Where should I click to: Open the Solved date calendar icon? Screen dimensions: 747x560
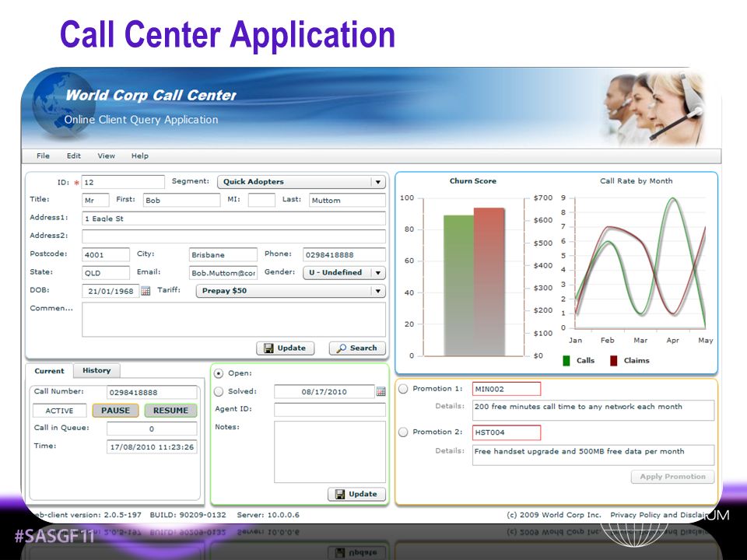381,391
